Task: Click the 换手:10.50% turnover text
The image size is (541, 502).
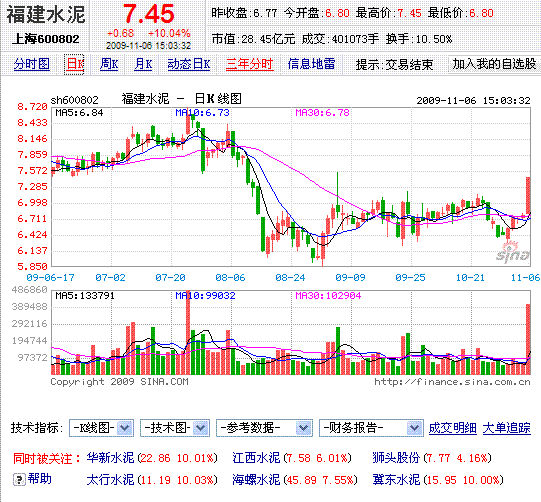Action: pyautogui.click(x=419, y=39)
